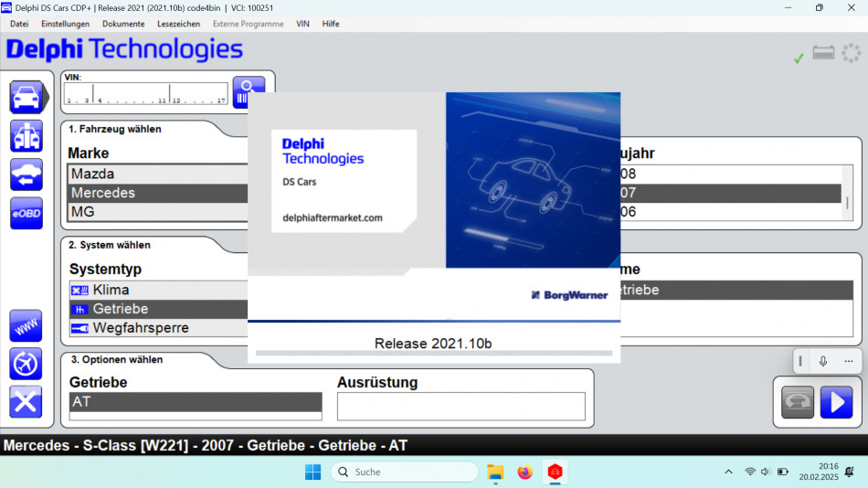The height and width of the screenshot is (488, 868).
Task: Check the battery voltage indicator icon
Action: (824, 53)
